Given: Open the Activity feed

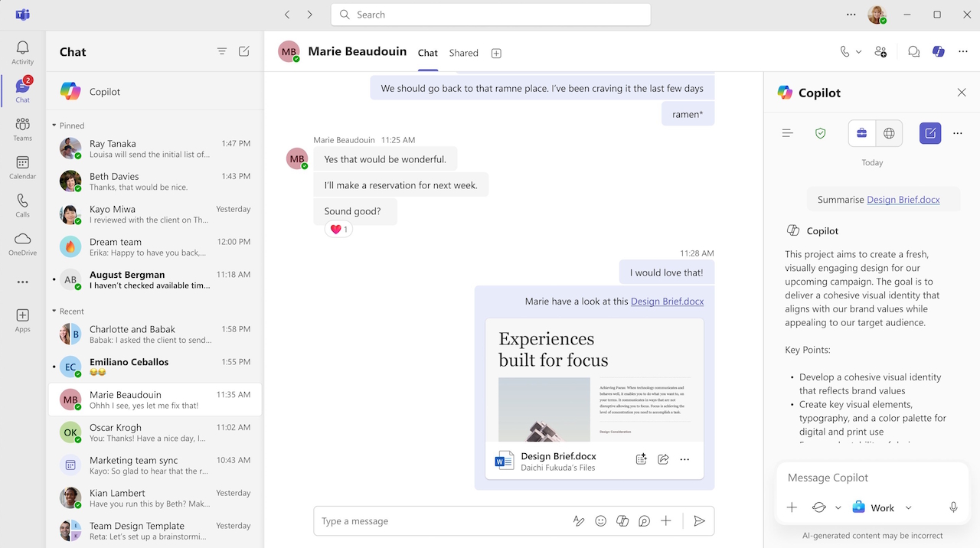Looking at the screenshot, I should point(22,53).
